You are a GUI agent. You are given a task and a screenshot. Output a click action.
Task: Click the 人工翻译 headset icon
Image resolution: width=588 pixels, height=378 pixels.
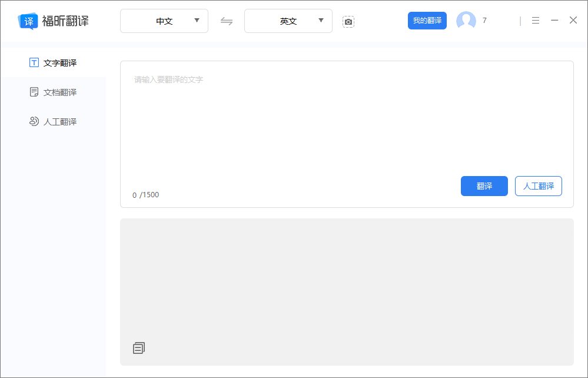34,121
